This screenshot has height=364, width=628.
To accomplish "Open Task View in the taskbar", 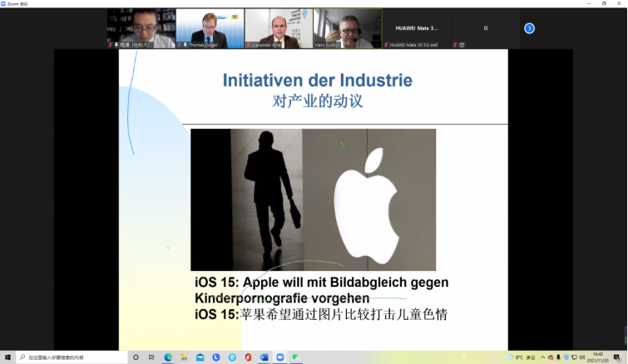I will [151, 357].
